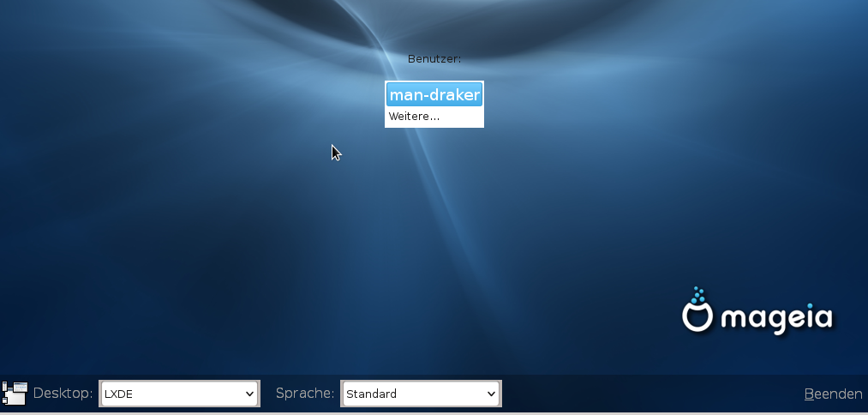Open the Desktop LXDE dropdown
868x415 pixels.
[179, 394]
